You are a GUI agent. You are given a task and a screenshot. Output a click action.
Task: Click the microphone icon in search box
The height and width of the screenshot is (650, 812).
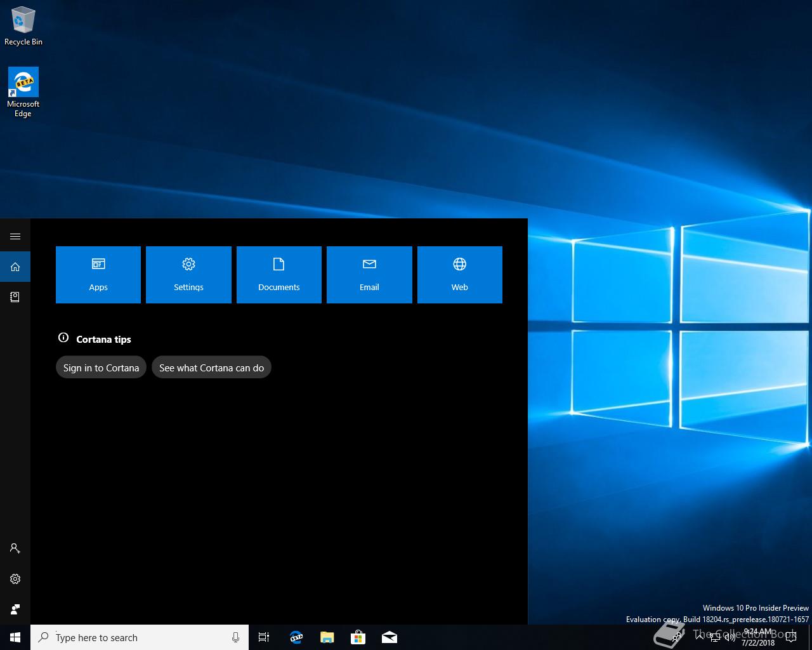click(x=235, y=637)
